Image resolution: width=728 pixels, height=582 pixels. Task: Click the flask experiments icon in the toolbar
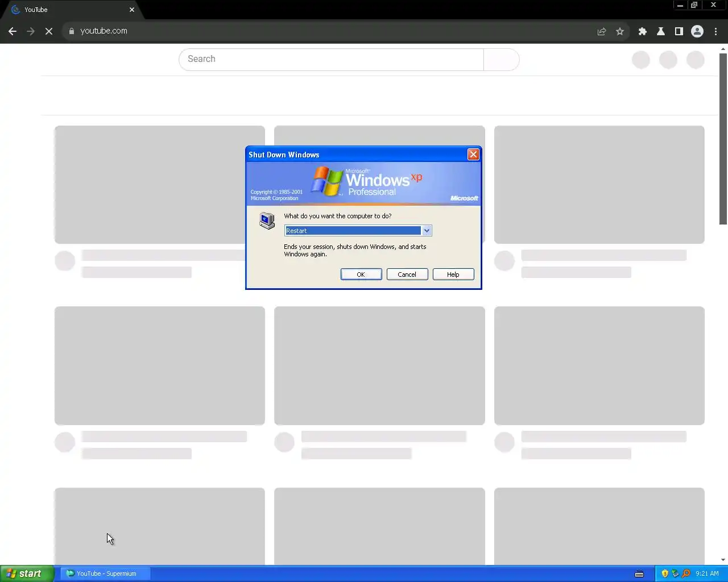tap(661, 31)
